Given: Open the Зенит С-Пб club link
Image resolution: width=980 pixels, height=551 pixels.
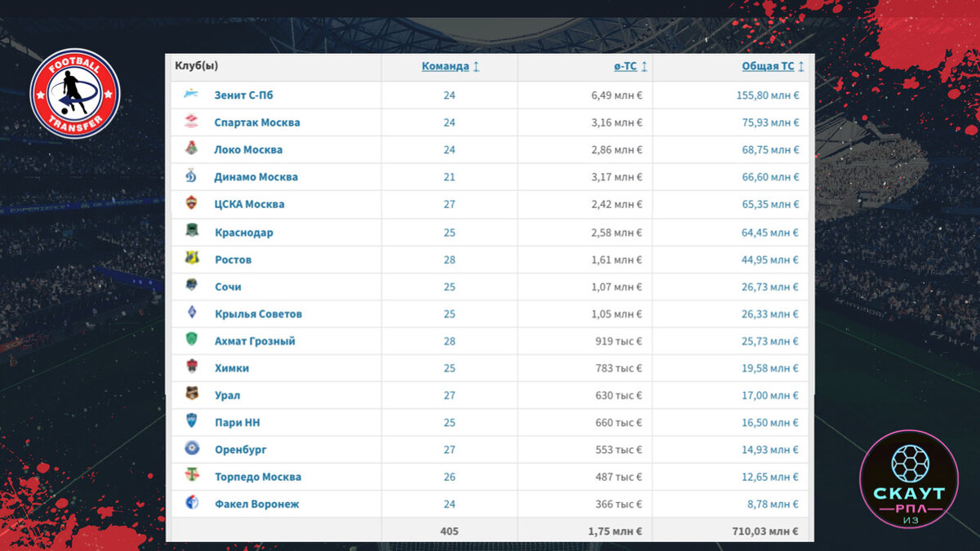Looking at the screenshot, I should pyautogui.click(x=243, y=95).
